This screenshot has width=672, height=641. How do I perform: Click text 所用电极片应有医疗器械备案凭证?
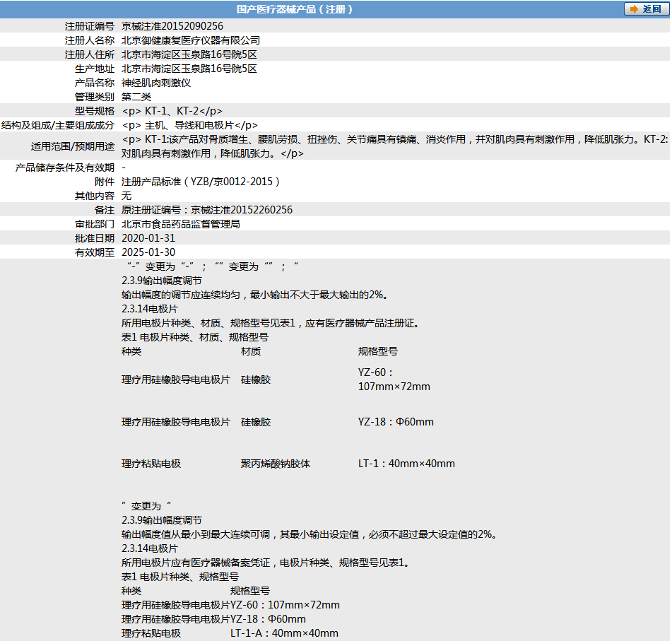click(196, 563)
